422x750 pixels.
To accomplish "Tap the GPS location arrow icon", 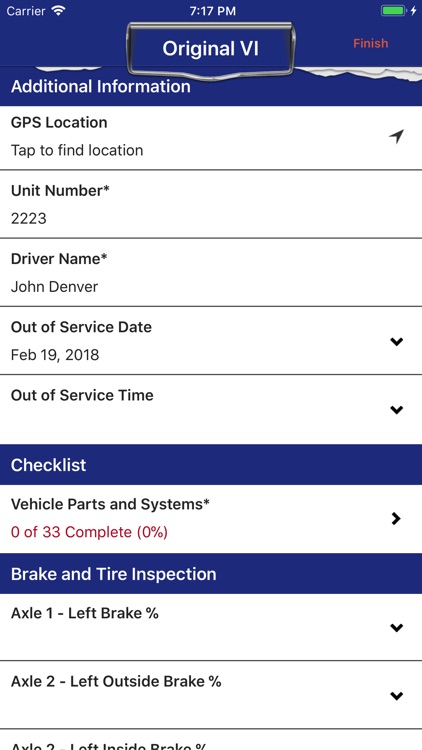I will (396, 137).
